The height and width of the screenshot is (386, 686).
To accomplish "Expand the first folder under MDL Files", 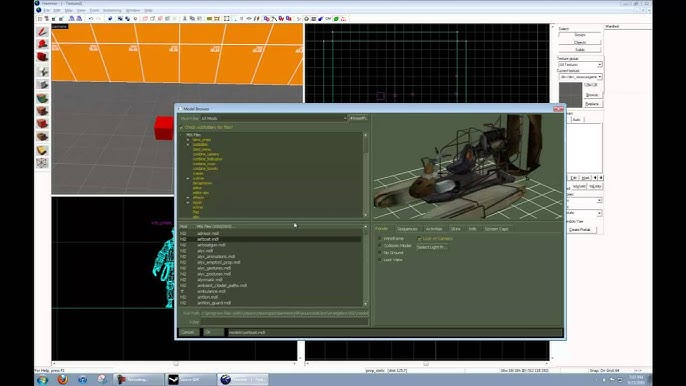I will click(188, 140).
